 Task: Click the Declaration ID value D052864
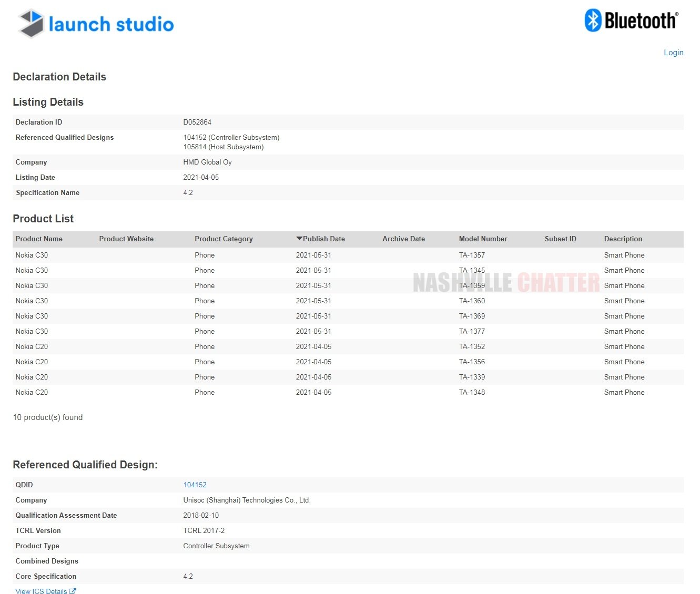coord(197,122)
